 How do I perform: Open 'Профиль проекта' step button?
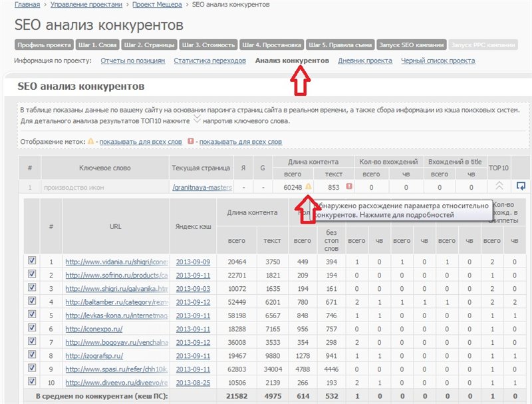[45, 45]
